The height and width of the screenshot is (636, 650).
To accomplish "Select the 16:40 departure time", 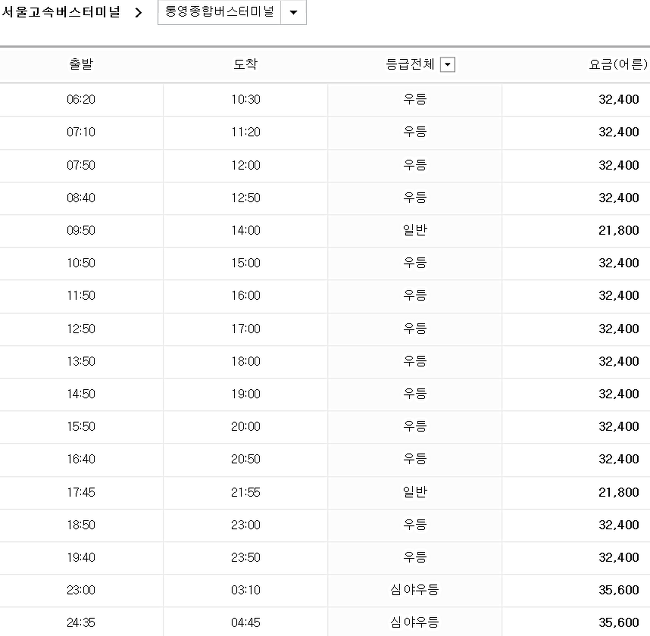I will (x=81, y=459).
